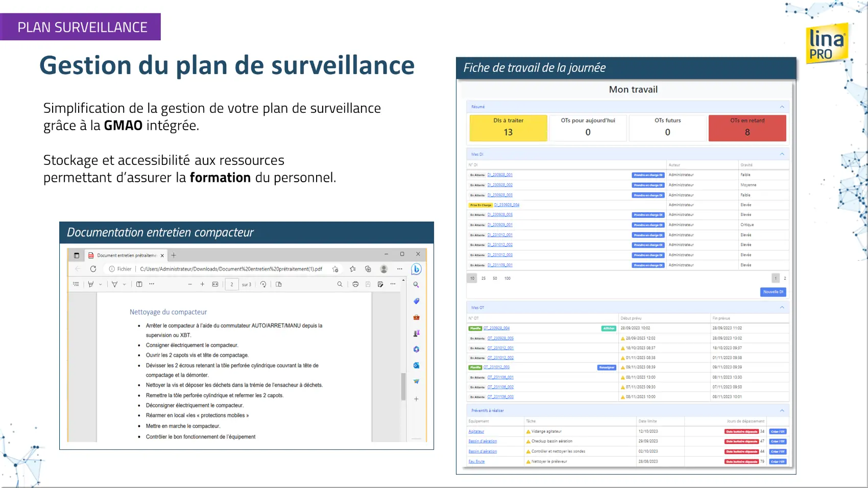
Task: Rotate the PDF page
Action: point(263,284)
